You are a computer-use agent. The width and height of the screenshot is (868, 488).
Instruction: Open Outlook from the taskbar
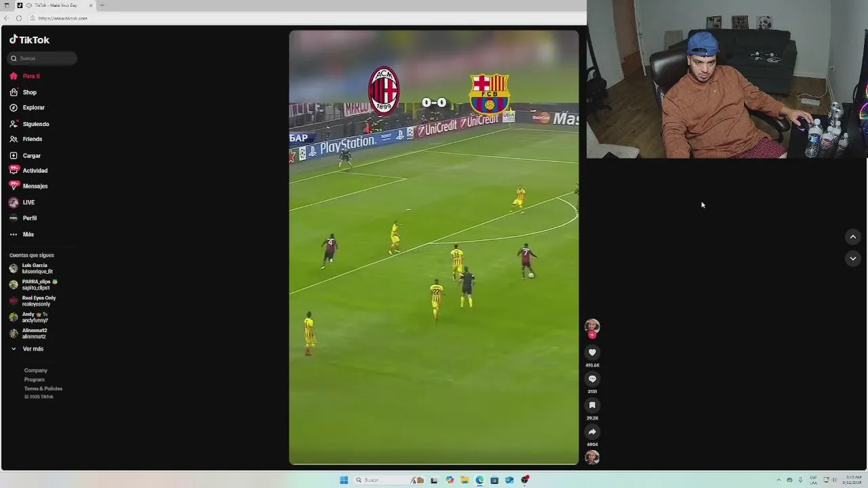click(509, 480)
